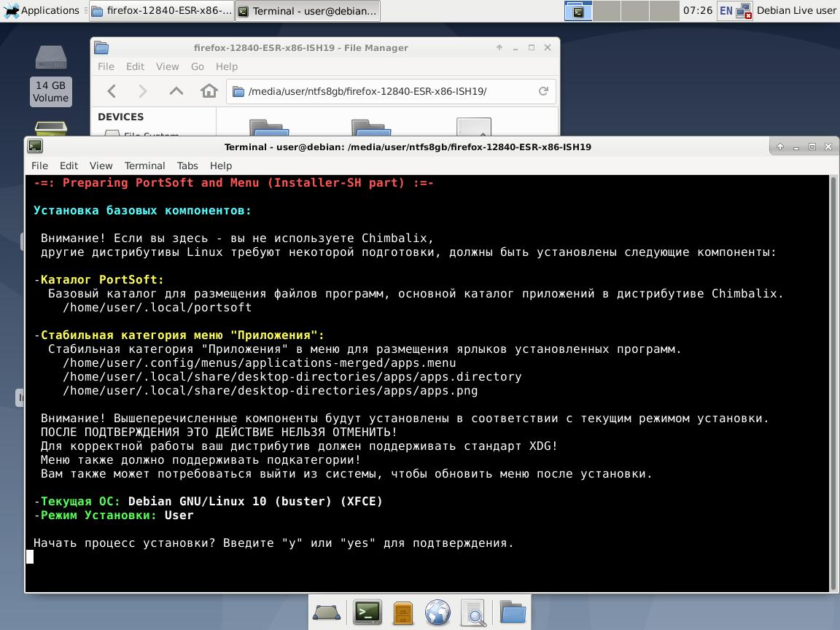Screen dimensions: 840x630
Task: Go back in File Manager
Action: click(x=112, y=91)
